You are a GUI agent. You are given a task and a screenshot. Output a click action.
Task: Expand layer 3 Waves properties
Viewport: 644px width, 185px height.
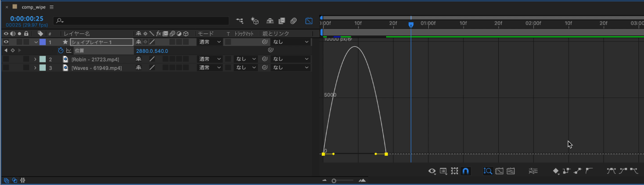[36, 67]
